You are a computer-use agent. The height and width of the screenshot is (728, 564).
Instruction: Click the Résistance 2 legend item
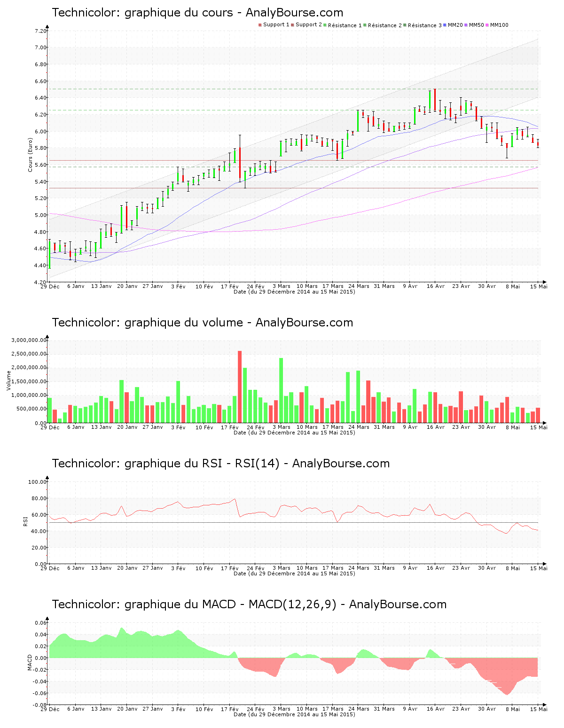click(x=384, y=25)
